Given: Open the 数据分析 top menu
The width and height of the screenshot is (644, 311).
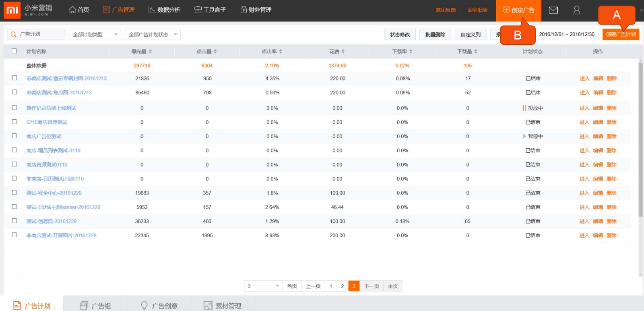Looking at the screenshot, I should point(164,10).
